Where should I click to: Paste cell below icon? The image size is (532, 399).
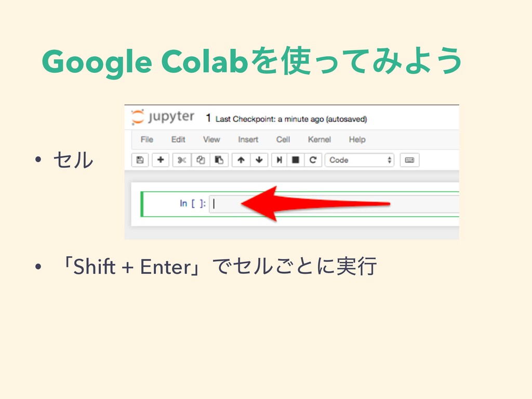219,160
